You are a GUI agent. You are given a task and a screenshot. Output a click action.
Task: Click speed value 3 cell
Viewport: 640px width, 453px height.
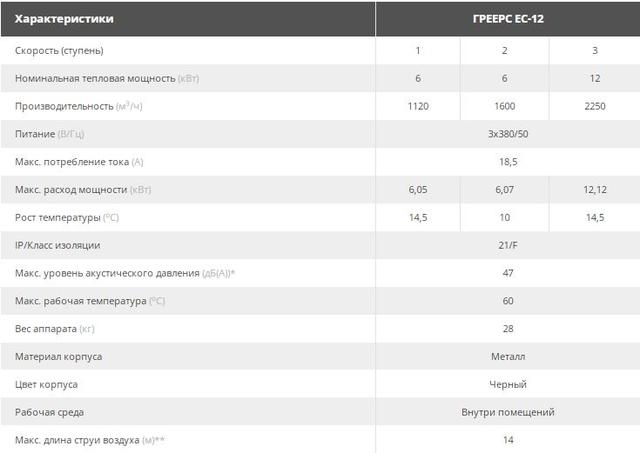[595, 50]
